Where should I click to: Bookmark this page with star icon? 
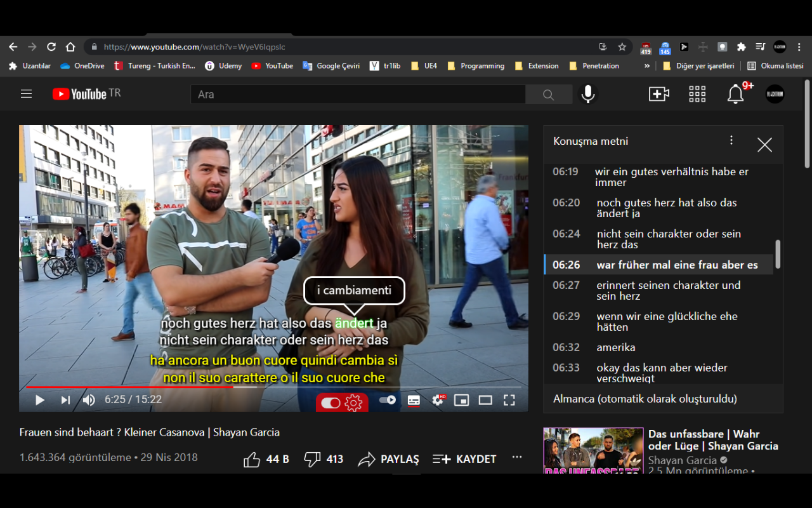pyautogui.click(x=622, y=47)
